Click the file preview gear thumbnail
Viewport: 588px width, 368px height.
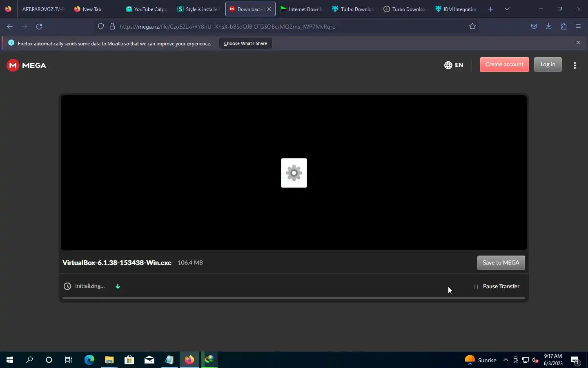[294, 173]
